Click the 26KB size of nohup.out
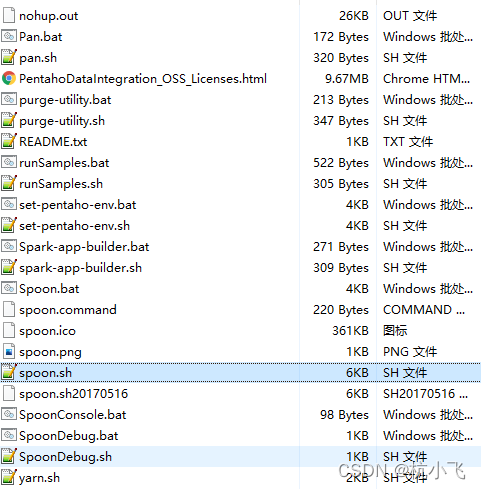Screen dimensions: 481x489 click(354, 16)
